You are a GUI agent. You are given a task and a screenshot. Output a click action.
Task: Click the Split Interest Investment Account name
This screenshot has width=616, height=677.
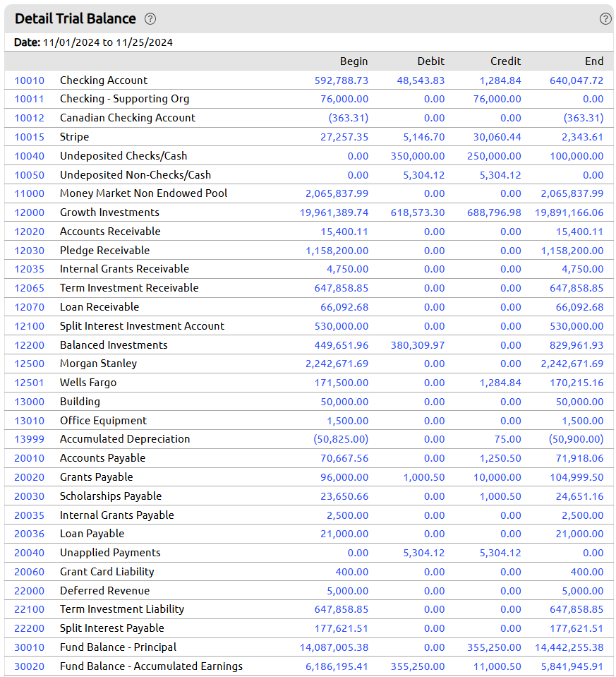tap(142, 326)
